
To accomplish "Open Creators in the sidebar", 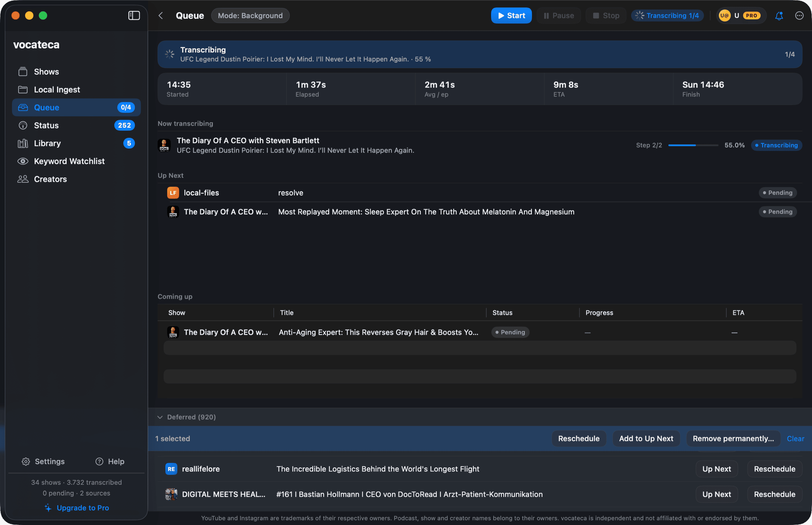I will pyautogui.click(x=76, y=179).
